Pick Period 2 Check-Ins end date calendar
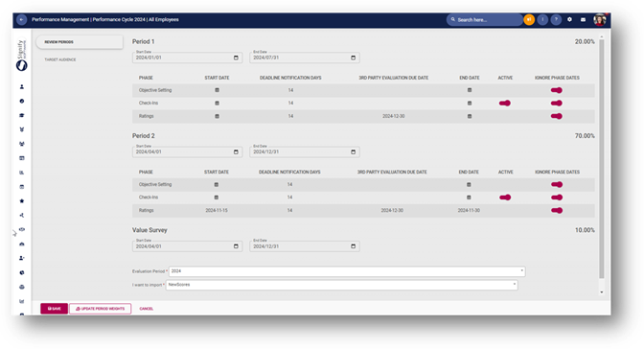 tap(469, 198)
